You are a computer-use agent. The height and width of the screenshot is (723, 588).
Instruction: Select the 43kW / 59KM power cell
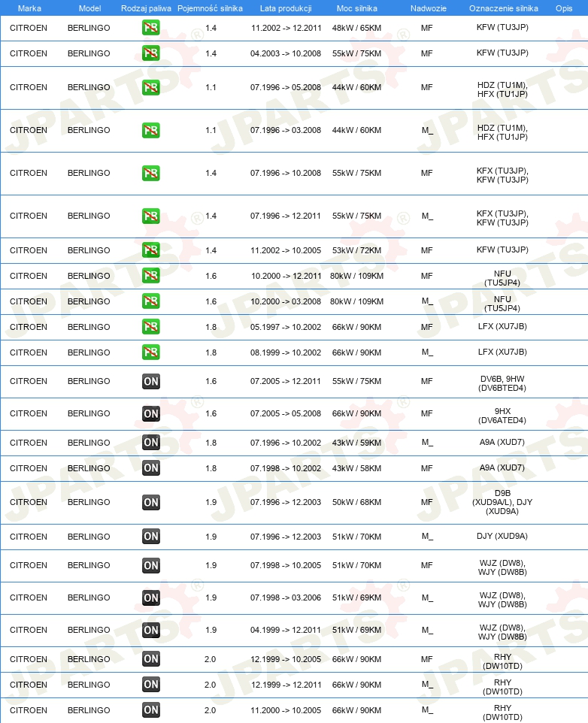point(356,443)
